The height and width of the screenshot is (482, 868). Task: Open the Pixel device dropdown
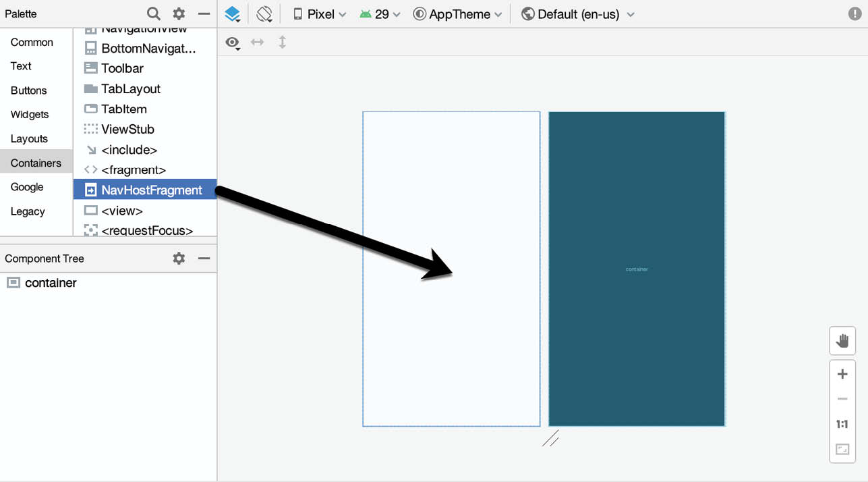click(x=320, y=14)
